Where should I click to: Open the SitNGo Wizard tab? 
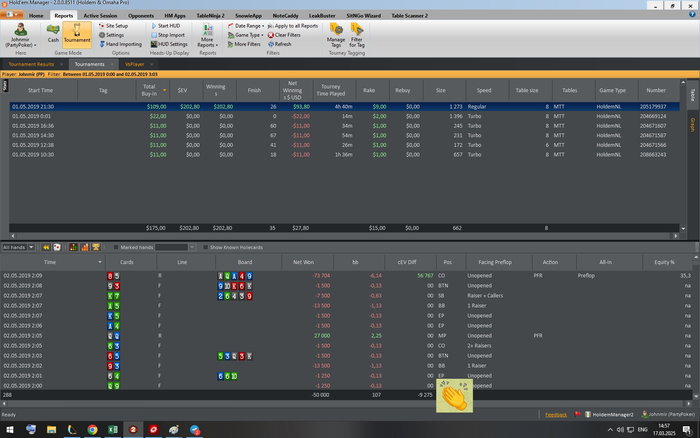tap(364, 16)
